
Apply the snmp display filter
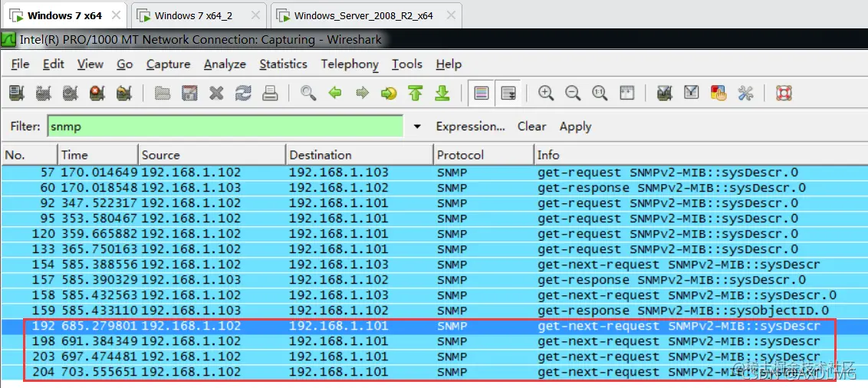pos(575,127)
